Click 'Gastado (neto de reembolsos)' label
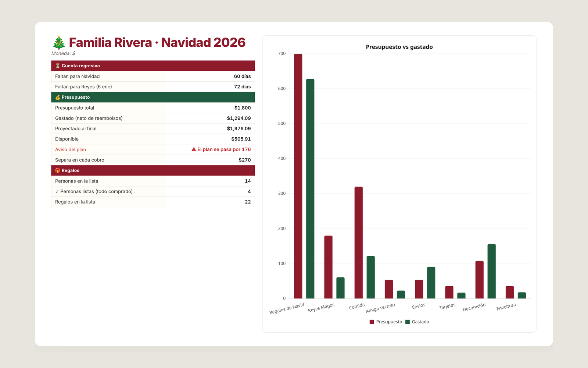 click(x=89, y=118)
